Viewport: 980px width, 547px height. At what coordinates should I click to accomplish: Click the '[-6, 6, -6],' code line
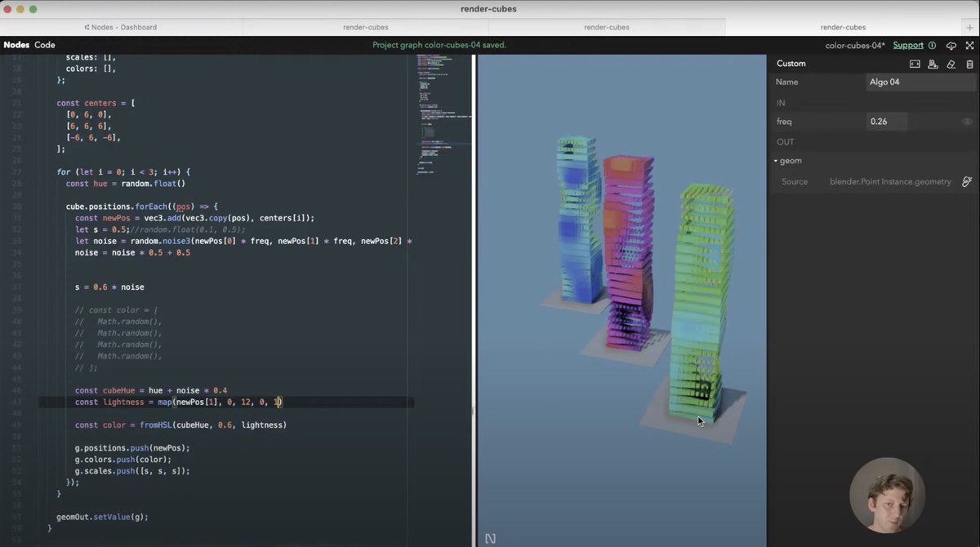click(x=93, y=138)
